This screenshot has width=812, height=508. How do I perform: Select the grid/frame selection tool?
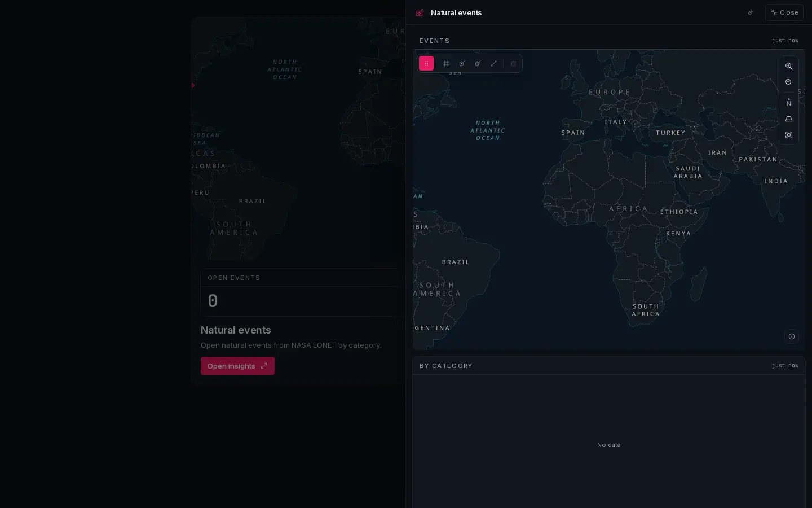click(x=446, y=63)
